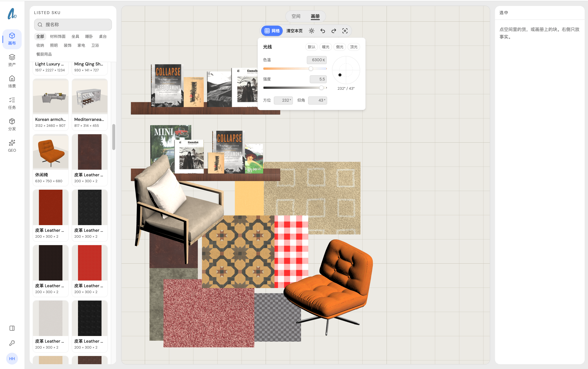This screenshot has height=369, width=588.
Task: Edit the 5.5 intensity value field
Action: 318,79
